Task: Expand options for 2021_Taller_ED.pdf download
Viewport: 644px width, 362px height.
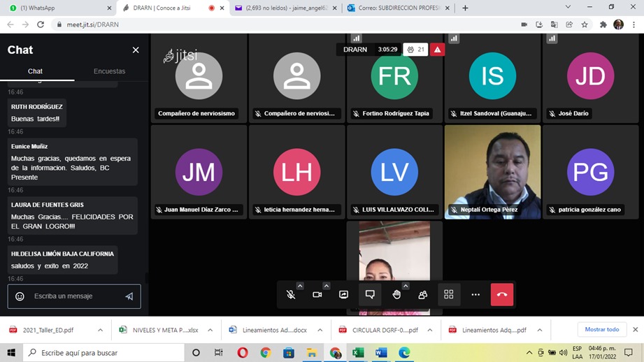Action: click(100, 330)
